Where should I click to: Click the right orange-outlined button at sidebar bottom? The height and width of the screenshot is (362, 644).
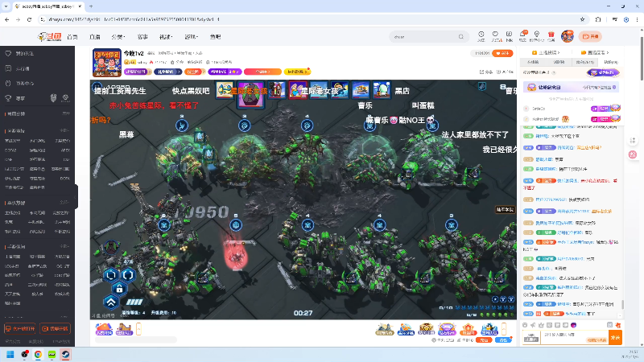[55, 329]
